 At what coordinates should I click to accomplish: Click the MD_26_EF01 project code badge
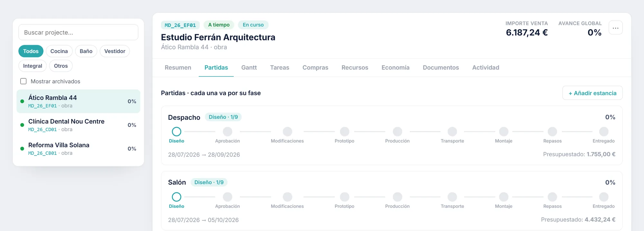[x=180, y=25]
